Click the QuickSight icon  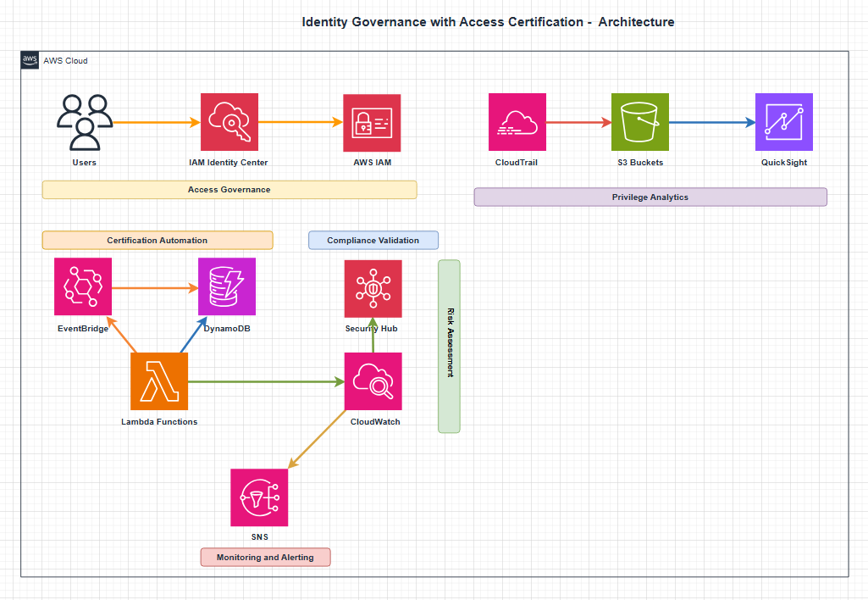pyautogui.click(x=784, y=122)
